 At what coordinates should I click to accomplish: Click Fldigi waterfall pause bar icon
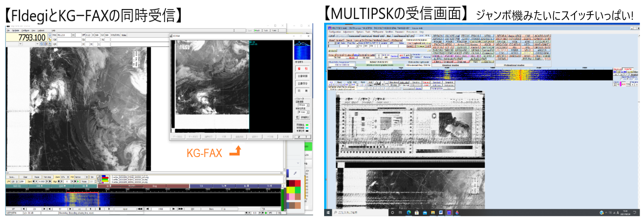[100, 209]
